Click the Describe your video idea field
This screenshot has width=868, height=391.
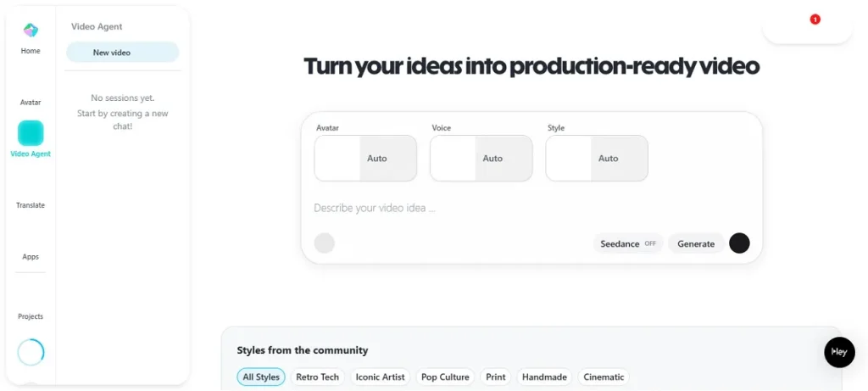coord(509,208)
